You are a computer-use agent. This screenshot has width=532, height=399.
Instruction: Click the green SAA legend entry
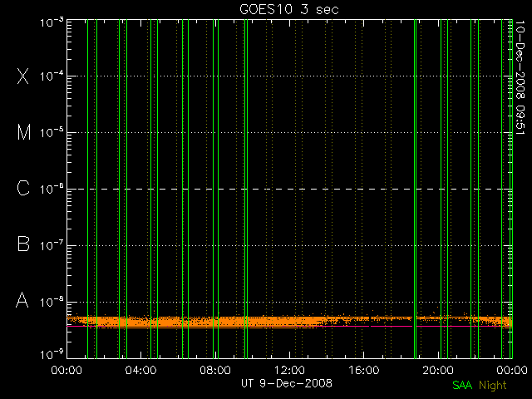pyautogui.click(x=462, y=385)
